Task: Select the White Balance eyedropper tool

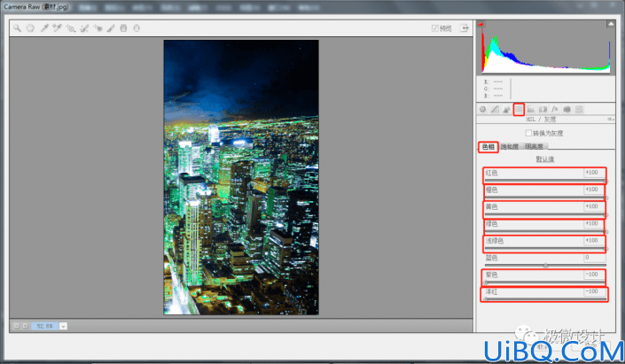Action: pos(44,27)
